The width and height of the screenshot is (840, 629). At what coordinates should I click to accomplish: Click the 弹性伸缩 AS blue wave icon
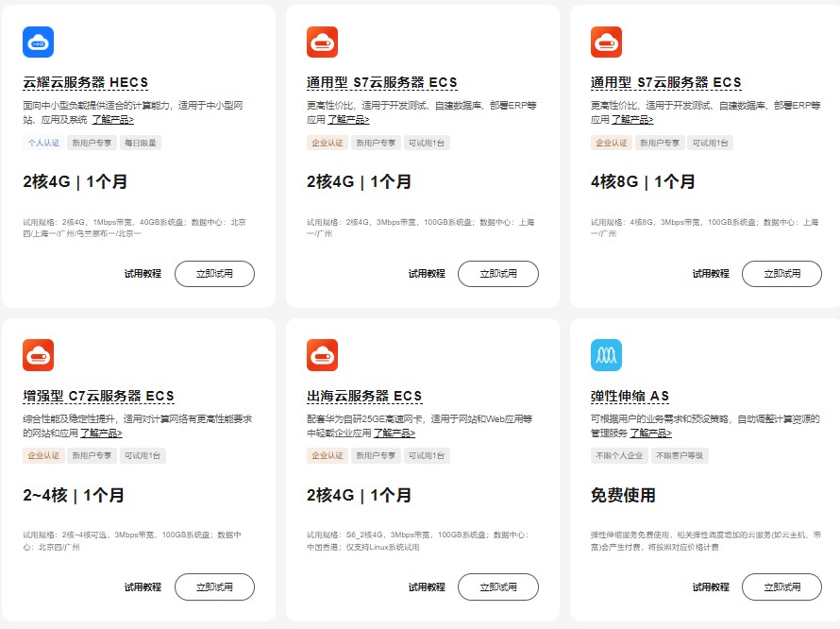(606, 355)
